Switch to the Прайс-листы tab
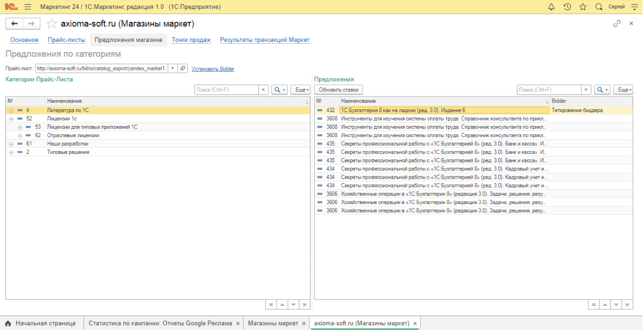Screen dimensions: 644x330 click(66, 40)
